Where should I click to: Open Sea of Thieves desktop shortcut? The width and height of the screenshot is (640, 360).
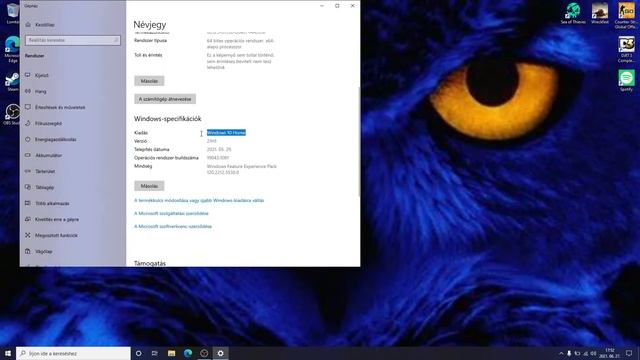click(573, 13)
